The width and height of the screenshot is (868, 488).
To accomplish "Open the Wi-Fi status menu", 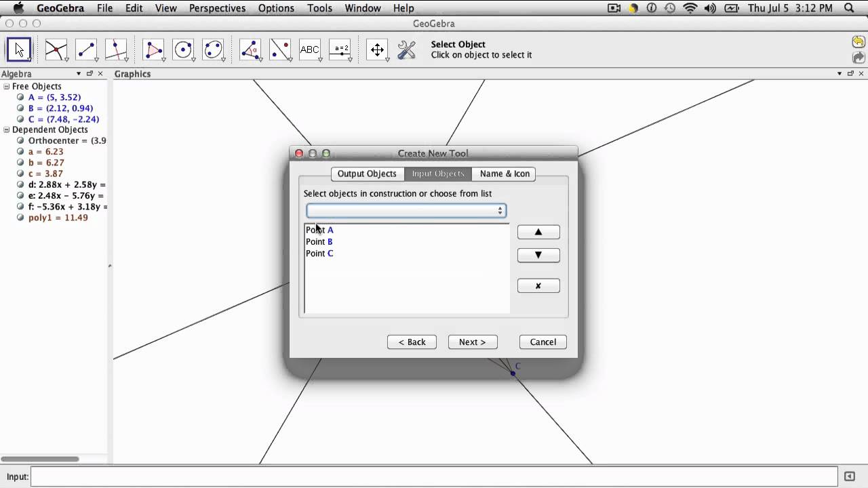I will (690, 8).
